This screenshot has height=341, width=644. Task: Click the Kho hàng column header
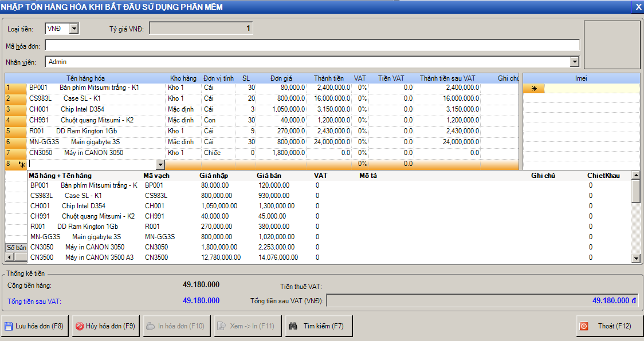tap(183, 78)
